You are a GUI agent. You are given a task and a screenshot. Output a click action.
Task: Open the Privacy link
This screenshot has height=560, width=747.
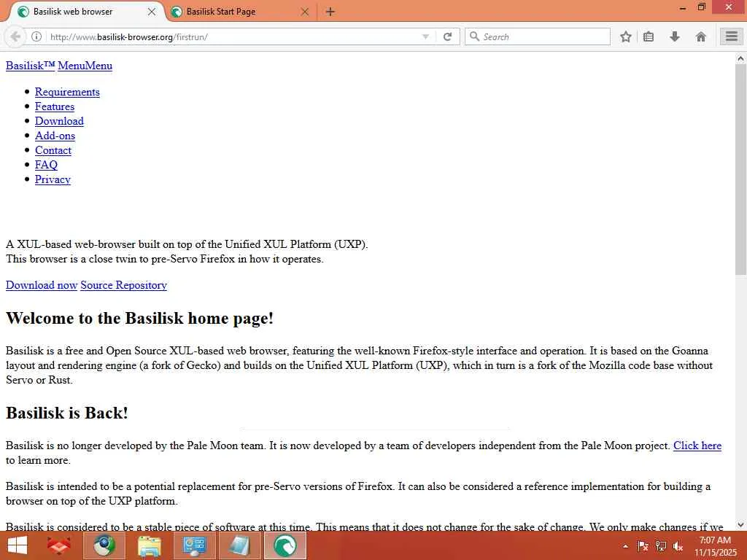tap(53, 179)
